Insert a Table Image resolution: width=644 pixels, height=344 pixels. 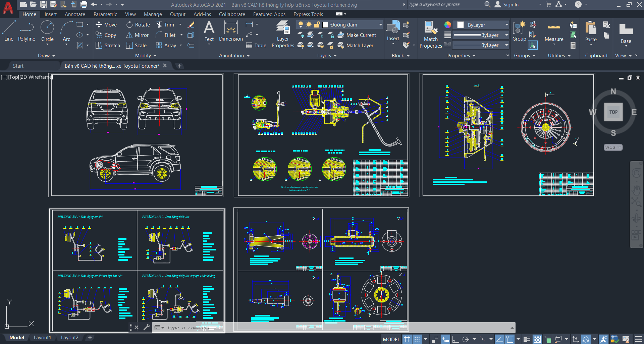[256, 45]
